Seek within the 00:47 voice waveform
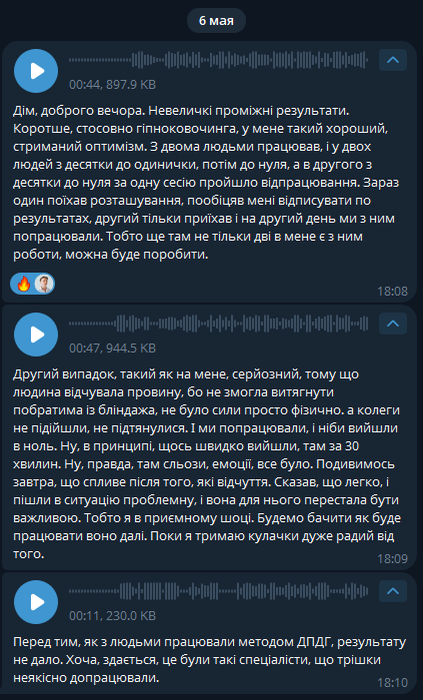Image resolution: width=423 pixels, height=700 pixels. point(219,323)
